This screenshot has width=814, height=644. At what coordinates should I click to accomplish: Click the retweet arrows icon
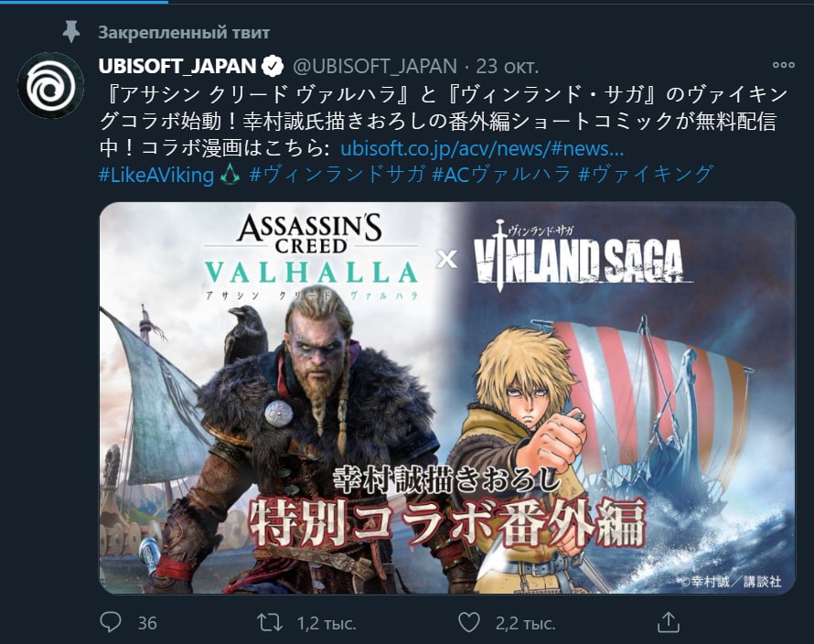click(270, 622)
